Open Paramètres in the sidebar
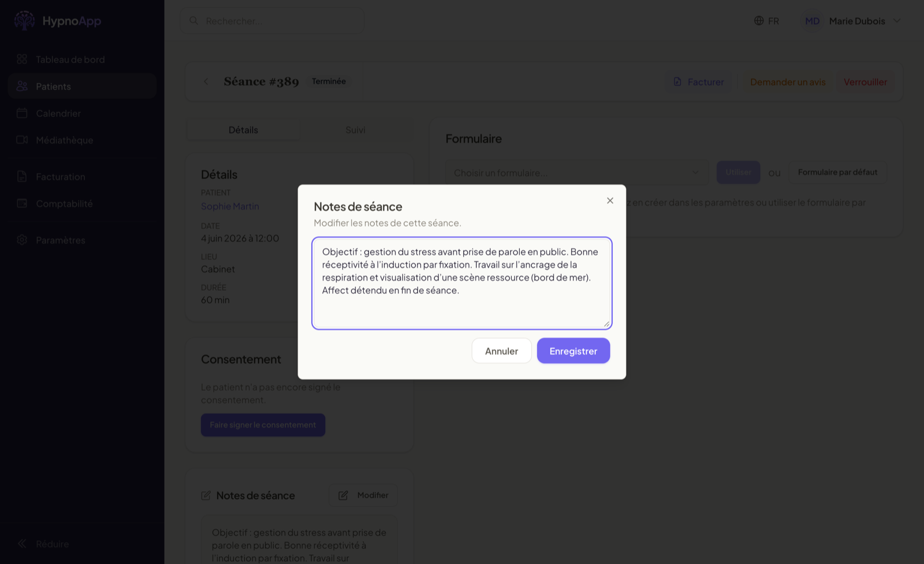The image size is (924, 564). coord(82,240)
